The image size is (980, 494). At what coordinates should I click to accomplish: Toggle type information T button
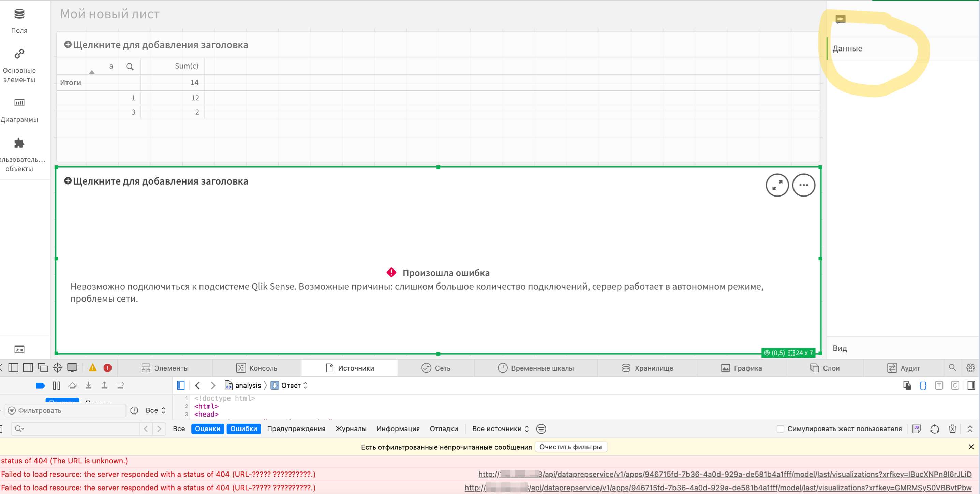click(939, 386)
